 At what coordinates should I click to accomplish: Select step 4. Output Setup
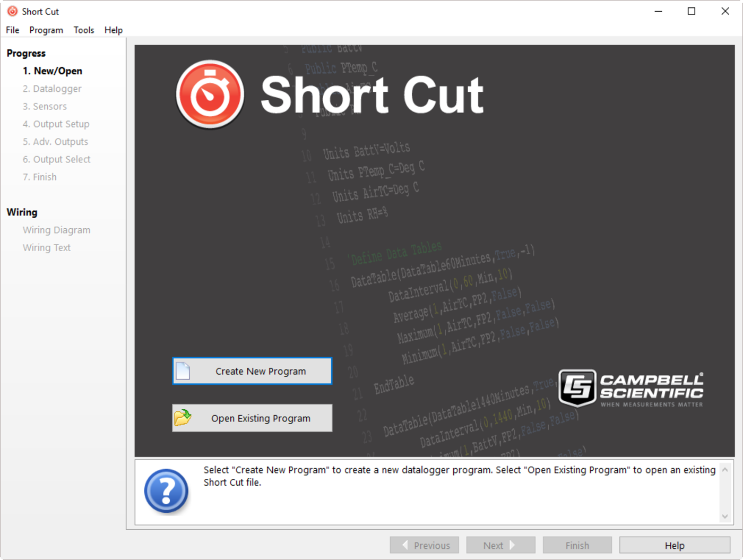[56, 124]
